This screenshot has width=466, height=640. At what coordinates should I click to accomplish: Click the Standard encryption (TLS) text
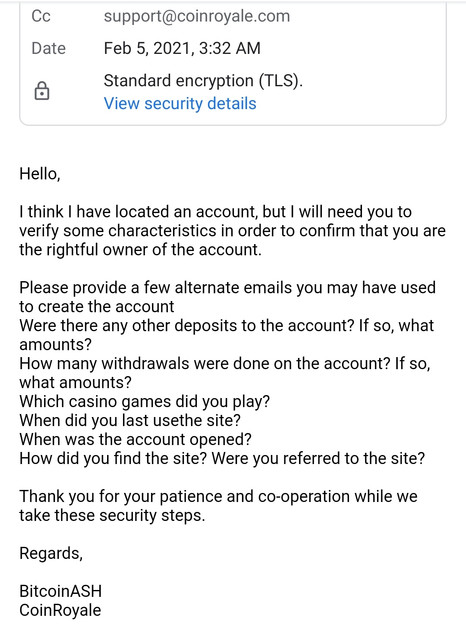[x=203, y=81]
